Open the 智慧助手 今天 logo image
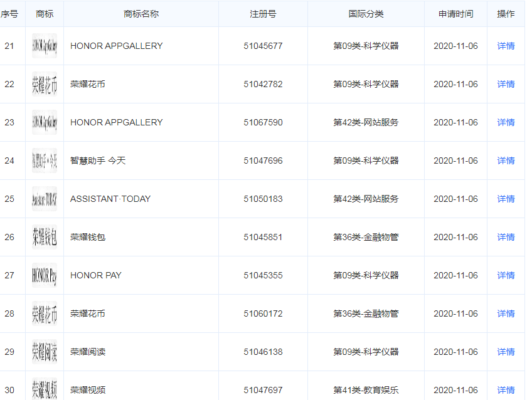Screen dimensions: 532x400 click(x=45, y=161)
